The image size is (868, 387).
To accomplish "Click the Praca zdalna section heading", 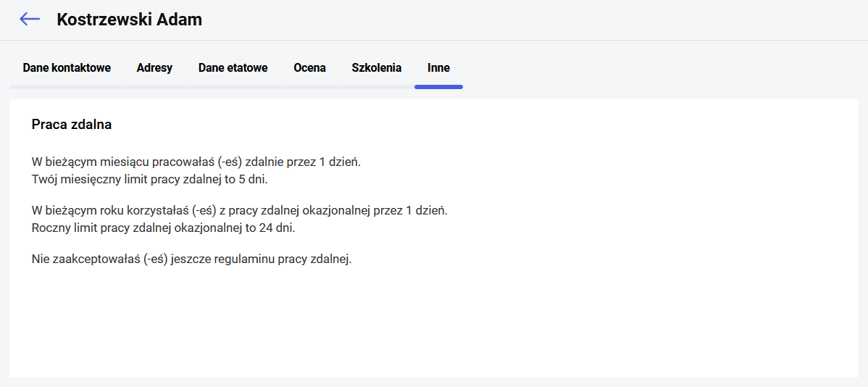I will (x=72, y=125).
